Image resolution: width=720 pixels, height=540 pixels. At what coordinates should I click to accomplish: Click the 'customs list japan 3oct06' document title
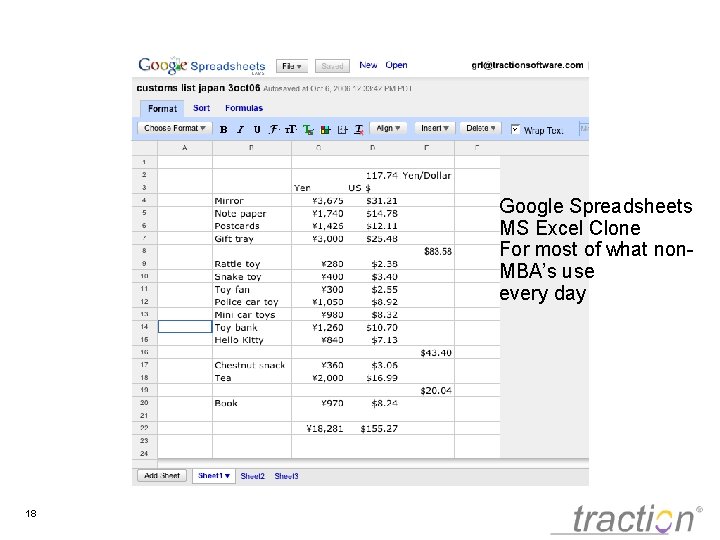tap(198, 88)
